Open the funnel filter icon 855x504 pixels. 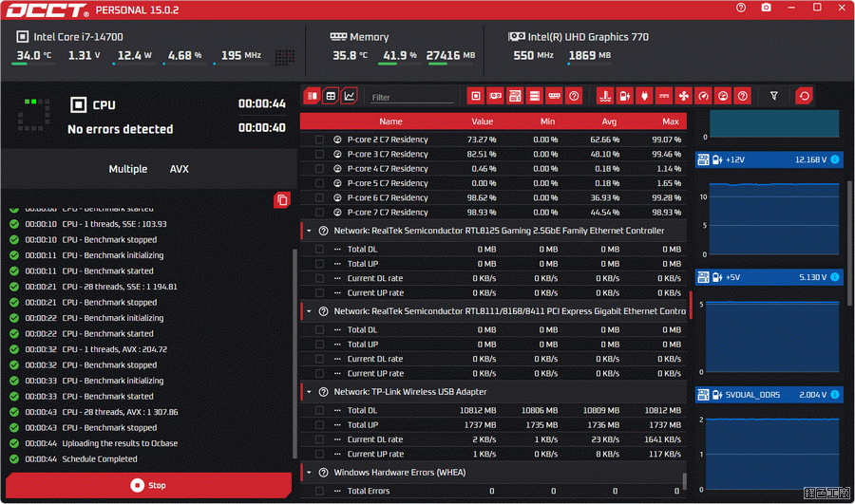774,96
